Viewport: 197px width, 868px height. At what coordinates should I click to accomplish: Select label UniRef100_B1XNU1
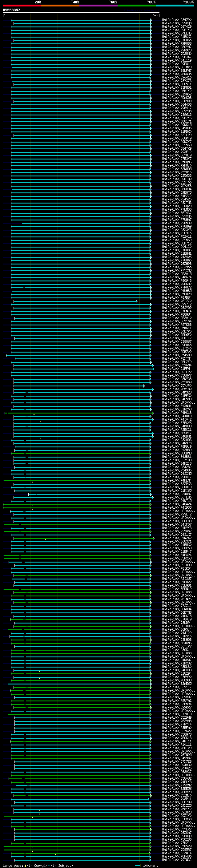click(x=177, y=406)
